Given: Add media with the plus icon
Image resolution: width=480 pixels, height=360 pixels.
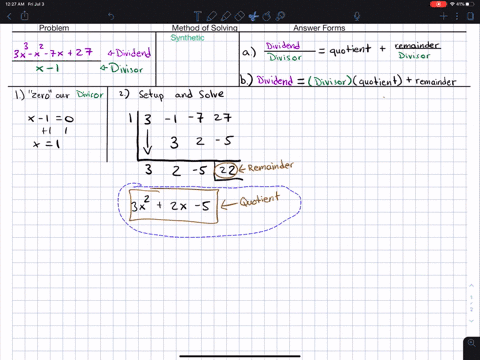Looking at the screenshot, I should click(x=443, y=16).
